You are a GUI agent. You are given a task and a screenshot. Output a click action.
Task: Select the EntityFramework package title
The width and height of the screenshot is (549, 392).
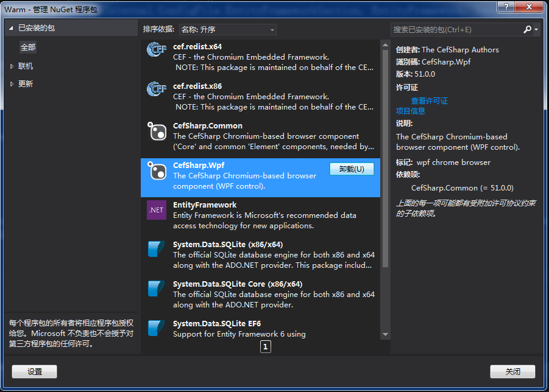205,205
